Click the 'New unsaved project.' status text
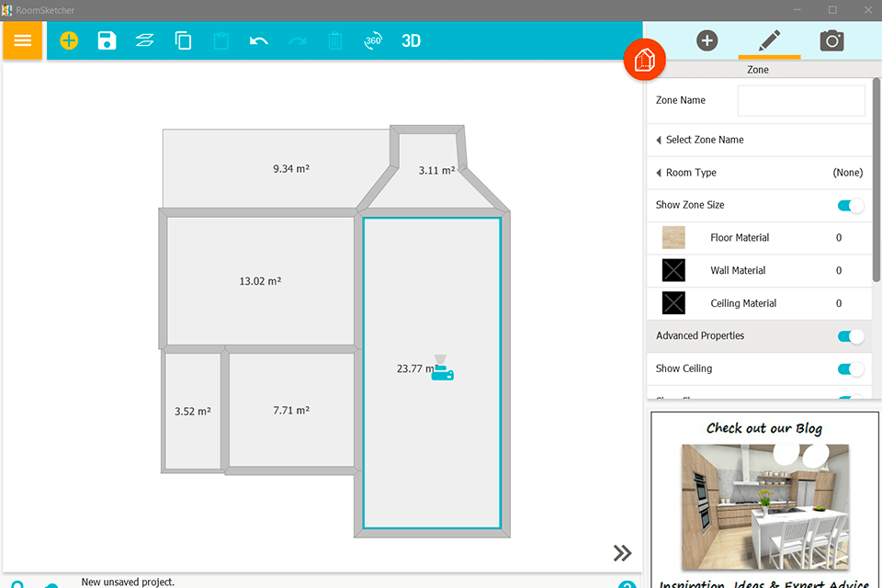Screen dimensions: 882x588 (128, 582)
